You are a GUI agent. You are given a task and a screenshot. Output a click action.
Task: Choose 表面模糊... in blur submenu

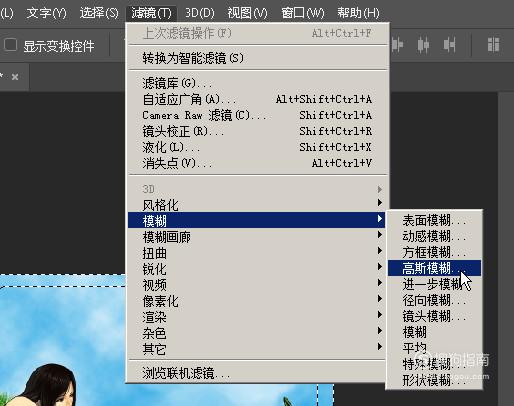pyautogui.click(x=434, y=220)
